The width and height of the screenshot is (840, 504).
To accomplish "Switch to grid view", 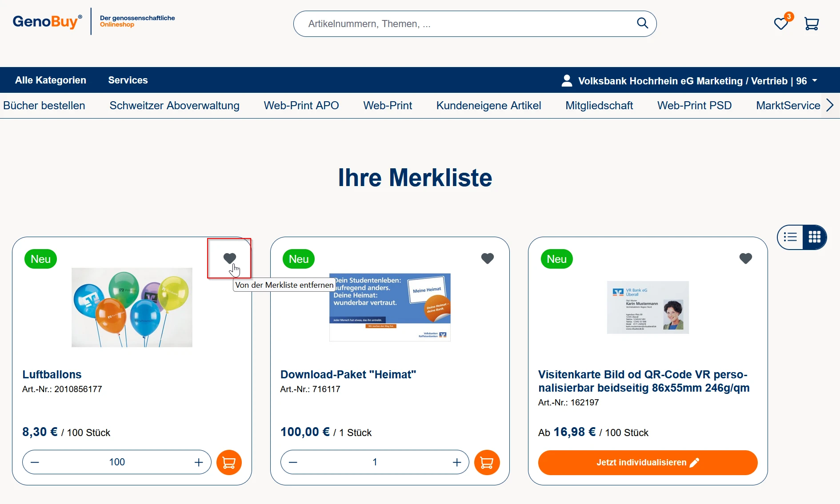I will (814, 237).
